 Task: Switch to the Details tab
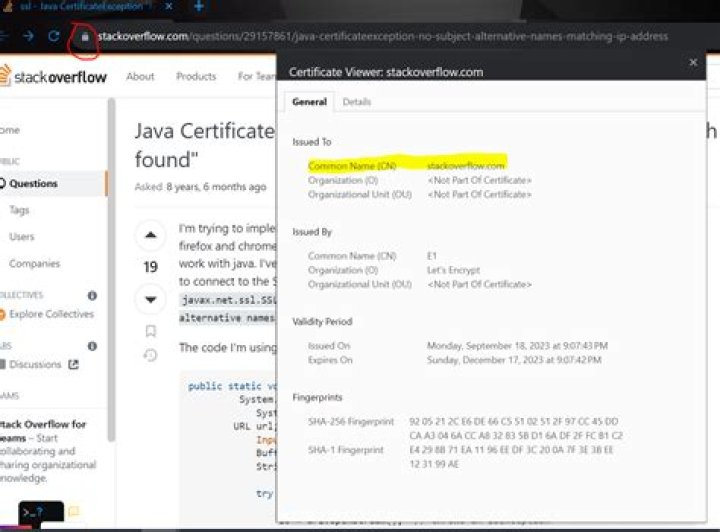pos(357,102)
